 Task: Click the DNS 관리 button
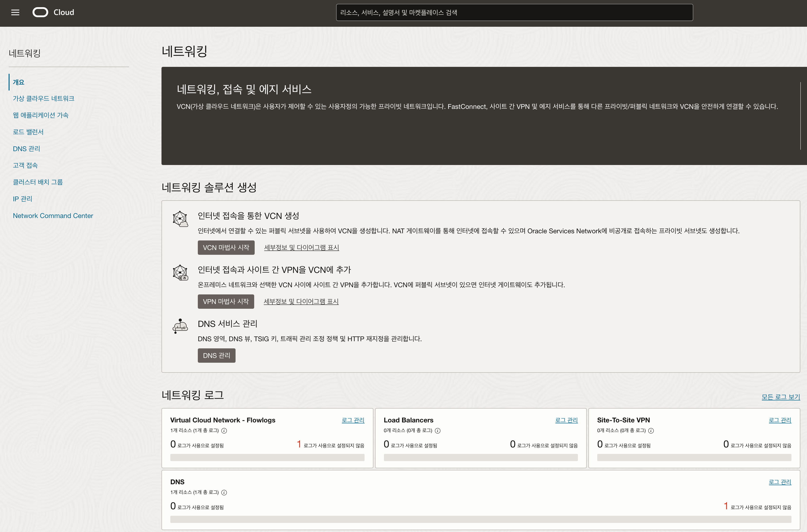(216, 355)
